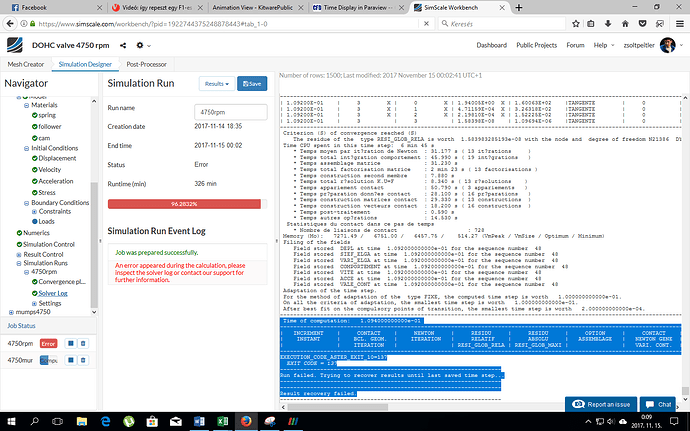
Task: Open Convergence plot item
Action: (x=62, y=282)
